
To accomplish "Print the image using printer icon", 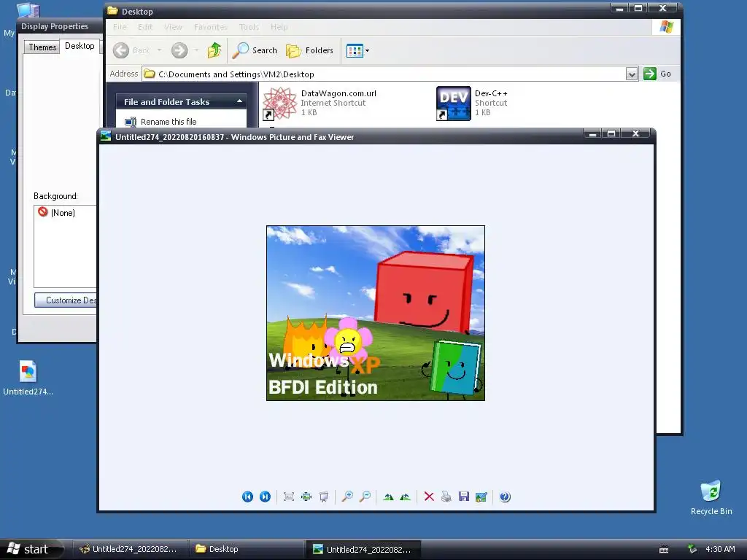I will coord(446,497).
